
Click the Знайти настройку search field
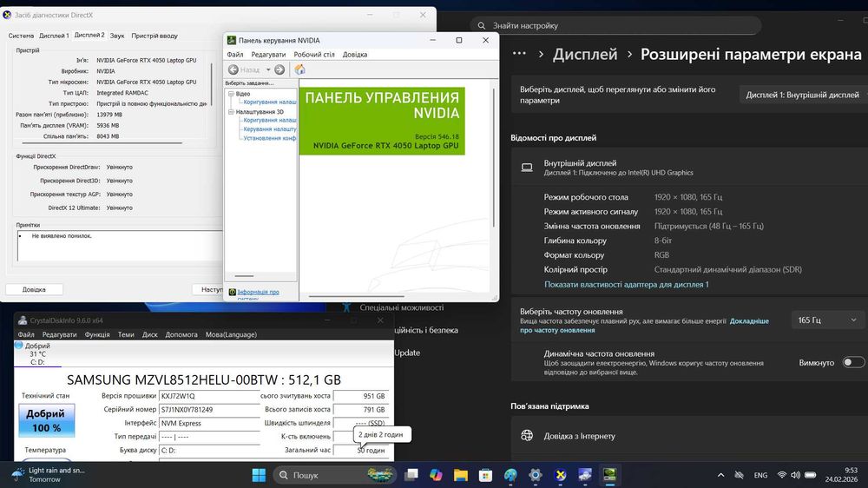tap(615, 25)
